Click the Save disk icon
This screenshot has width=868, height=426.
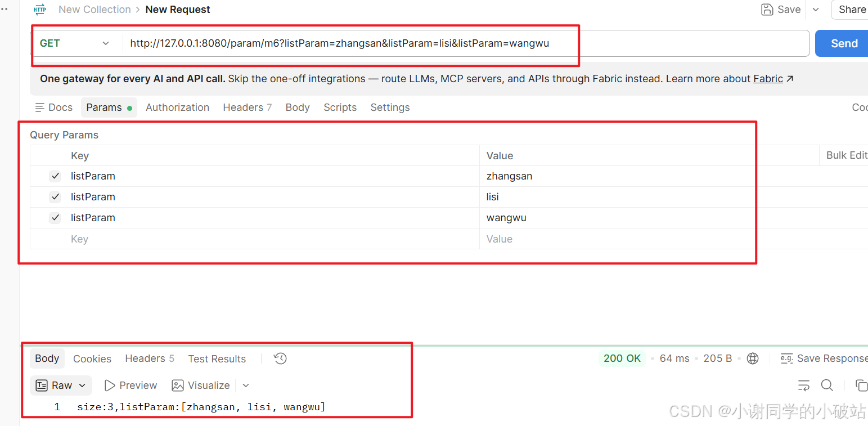pyautogui.click(x=767, y=10)
